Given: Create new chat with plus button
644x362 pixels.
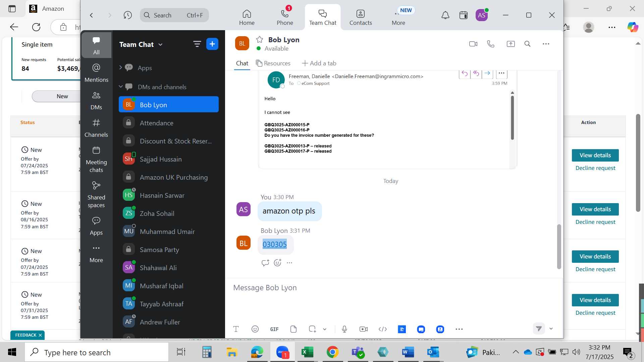Looking at the screenshot, I should point(212,44).
